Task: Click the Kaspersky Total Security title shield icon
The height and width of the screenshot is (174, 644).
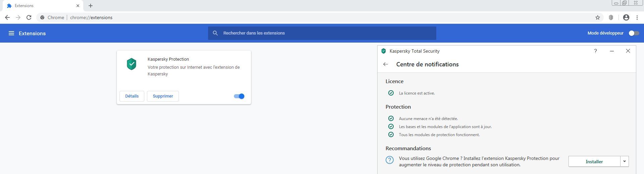Action: coord(384,51)
